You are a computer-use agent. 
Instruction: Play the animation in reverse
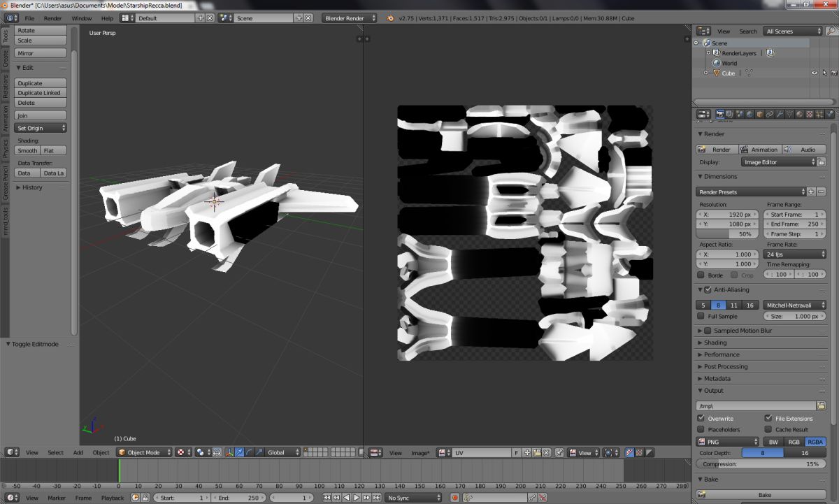(x=346, y=498)
